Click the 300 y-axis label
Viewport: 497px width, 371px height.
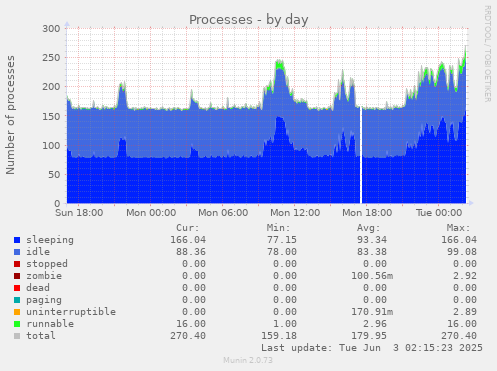[x=51, y=29]
